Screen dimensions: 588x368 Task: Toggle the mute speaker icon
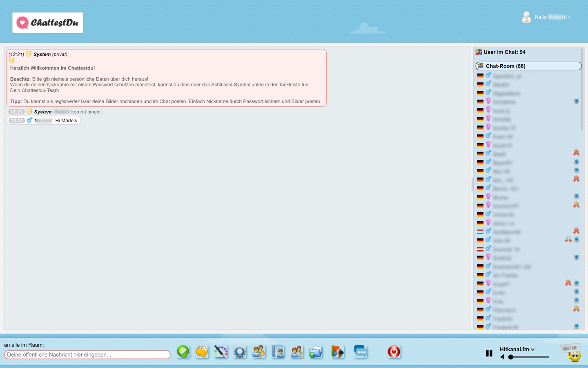[x=502, y=357]
